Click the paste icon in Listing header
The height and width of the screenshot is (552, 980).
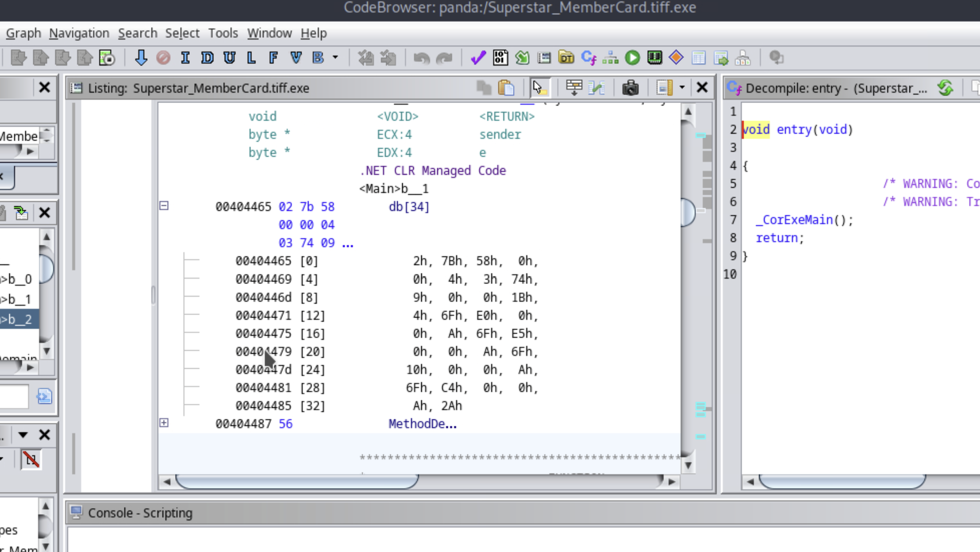point(506,88)
